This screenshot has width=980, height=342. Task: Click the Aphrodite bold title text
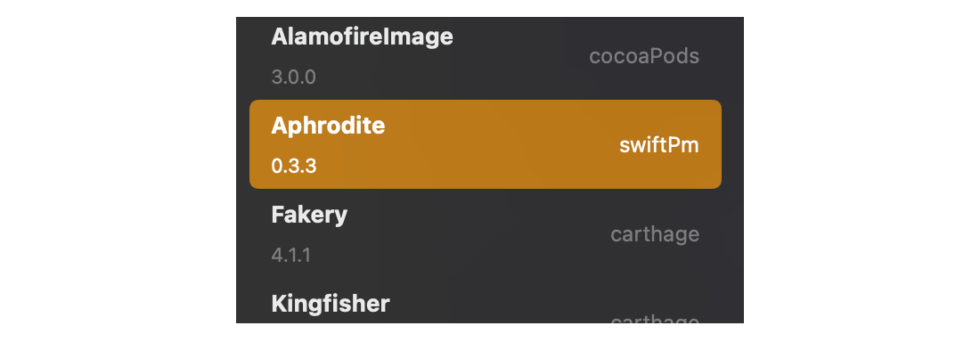328,126
